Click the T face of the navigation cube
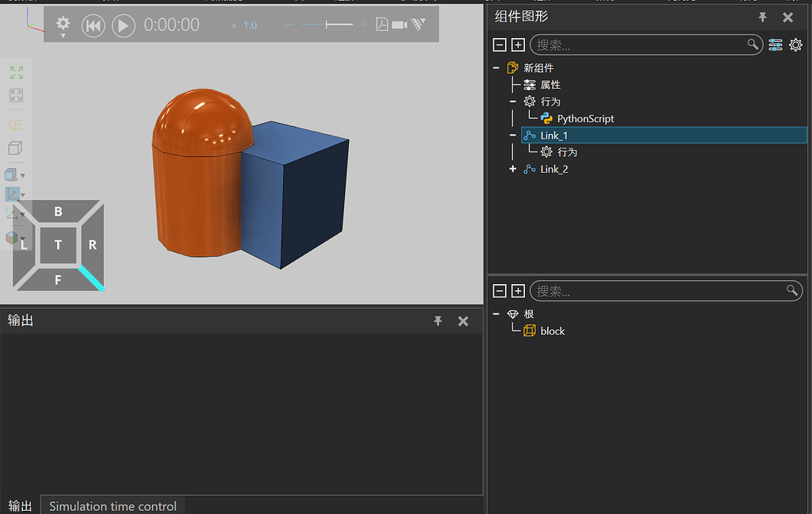 pos(58,245)
